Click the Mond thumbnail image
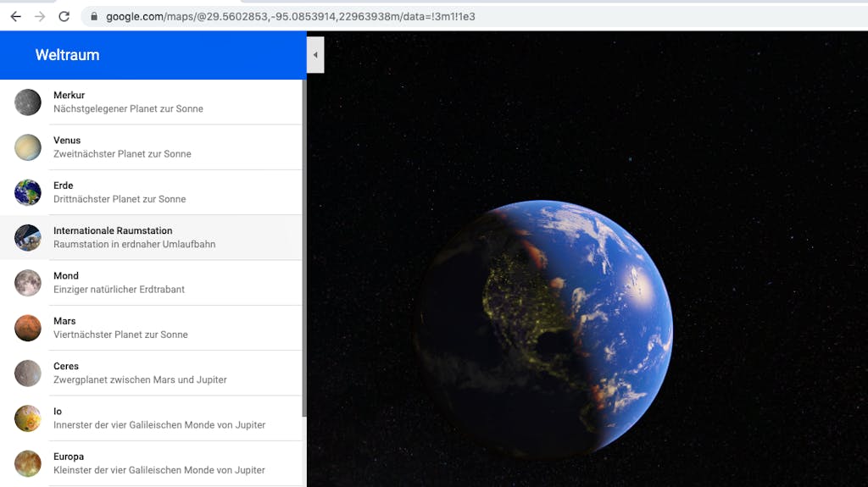 (28, 283)
